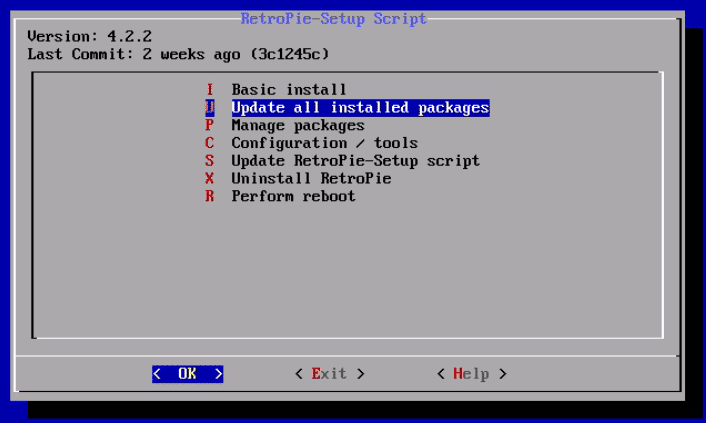Select the Basic install menu entry
This screenshot has width=706, height=423.
pos(276,90)
